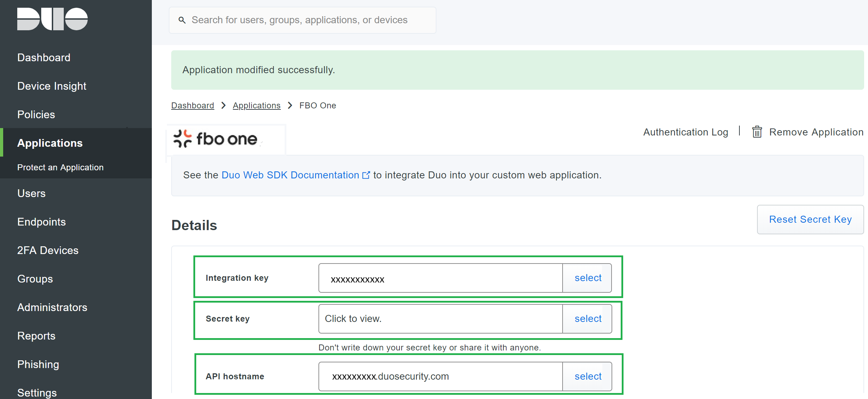Open Protect an Application submenu item
Viewport: 868px width, 399px height.
tap(60, 167)
